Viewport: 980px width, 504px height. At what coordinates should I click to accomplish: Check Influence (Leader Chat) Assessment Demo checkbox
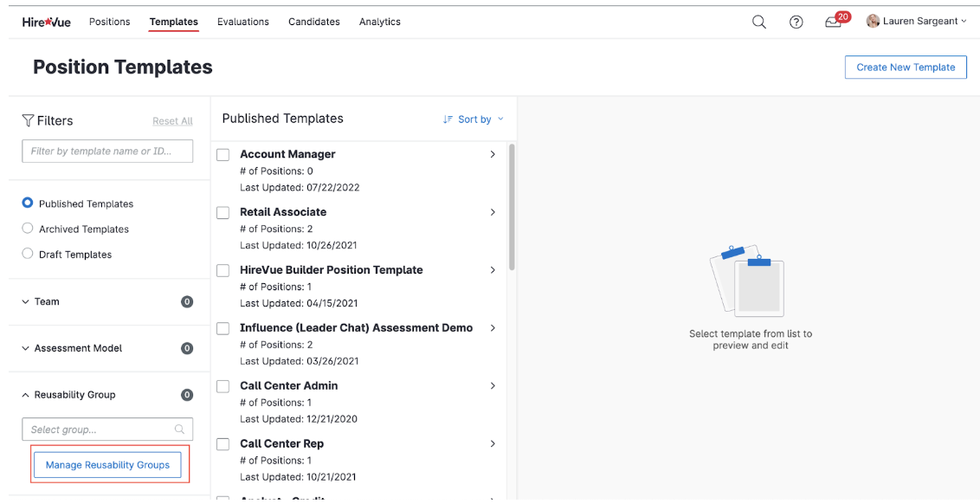point(223,328)
